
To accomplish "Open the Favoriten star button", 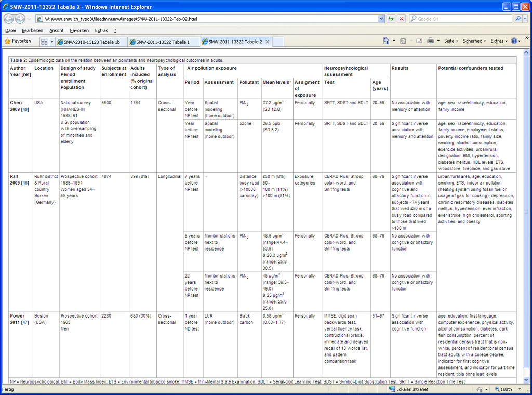I will (x=18, y=41).
